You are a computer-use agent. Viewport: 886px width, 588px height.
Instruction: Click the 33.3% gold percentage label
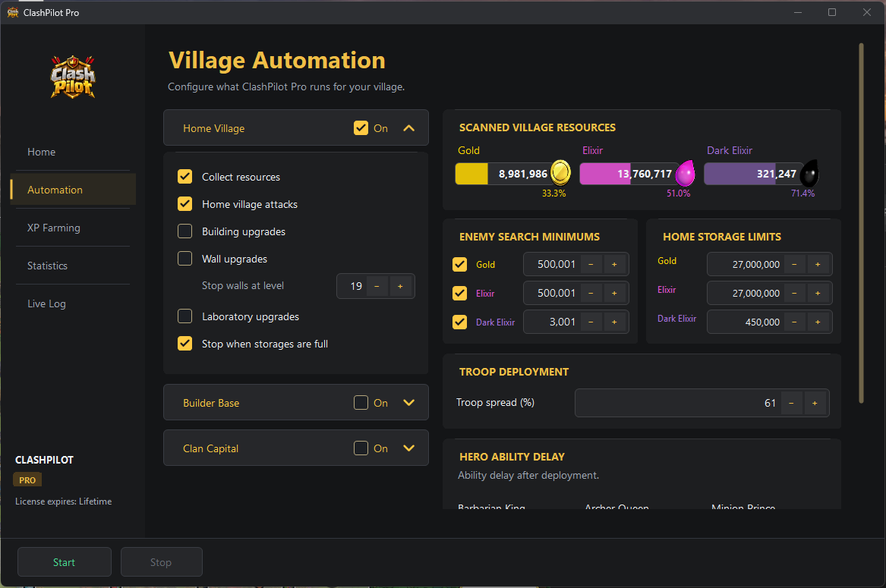553,193
